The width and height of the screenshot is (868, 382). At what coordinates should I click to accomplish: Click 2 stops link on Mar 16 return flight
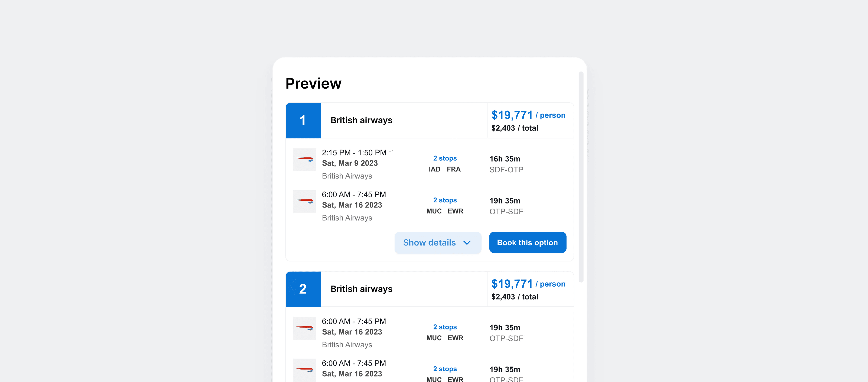tap(444, 200)
